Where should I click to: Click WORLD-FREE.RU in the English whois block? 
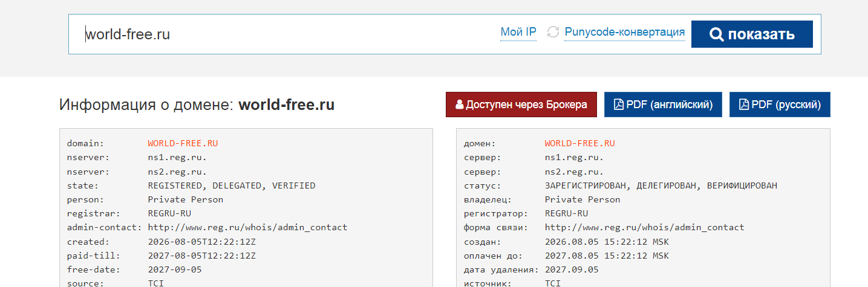coord(183,144)
